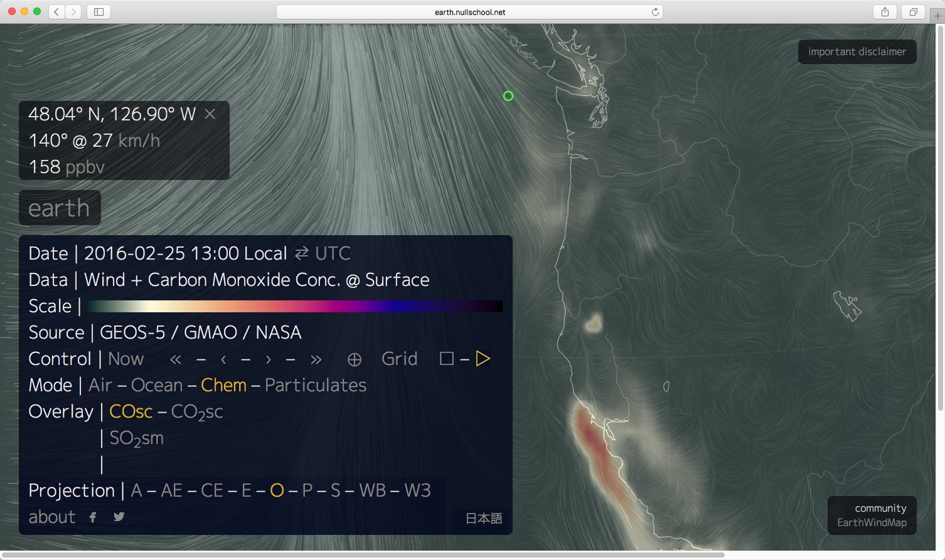Step forward one day with double right chevron
Screen dimensions: 945x560
click(316, 359)
